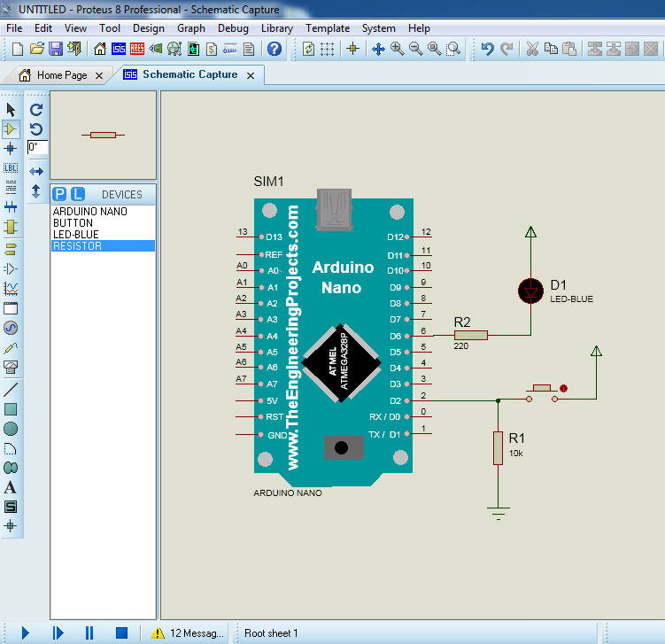Select LED-BLUE in the devices list

tap(77, 235)
